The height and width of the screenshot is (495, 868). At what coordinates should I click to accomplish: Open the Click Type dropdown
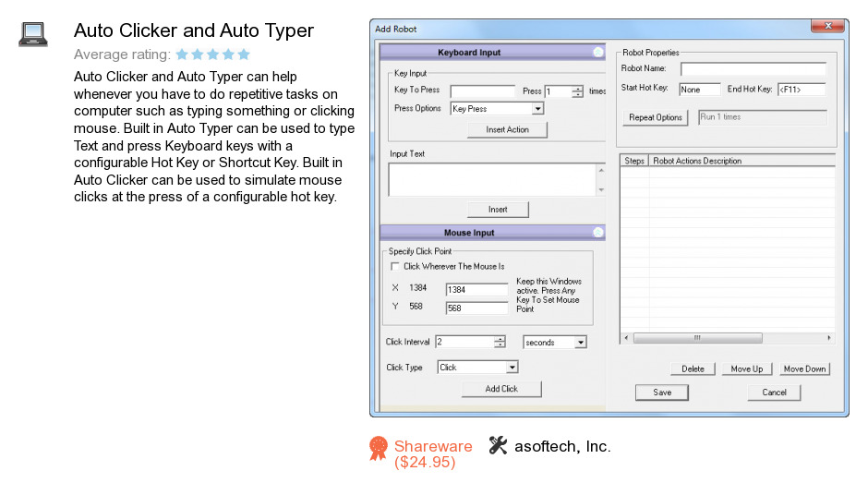(512, 368)
